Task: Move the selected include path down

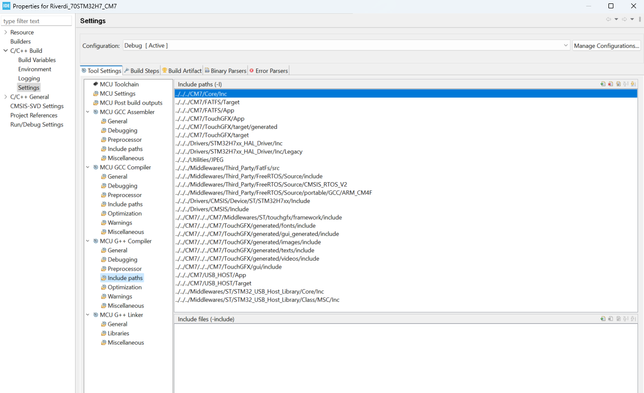Action: point(633,84)
